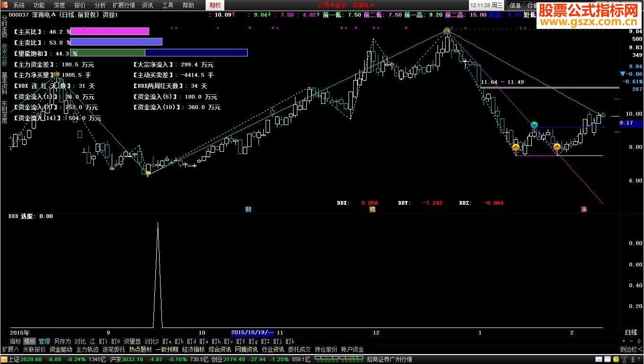Click the purple 主卖比 bar

[x=116, y=42]
